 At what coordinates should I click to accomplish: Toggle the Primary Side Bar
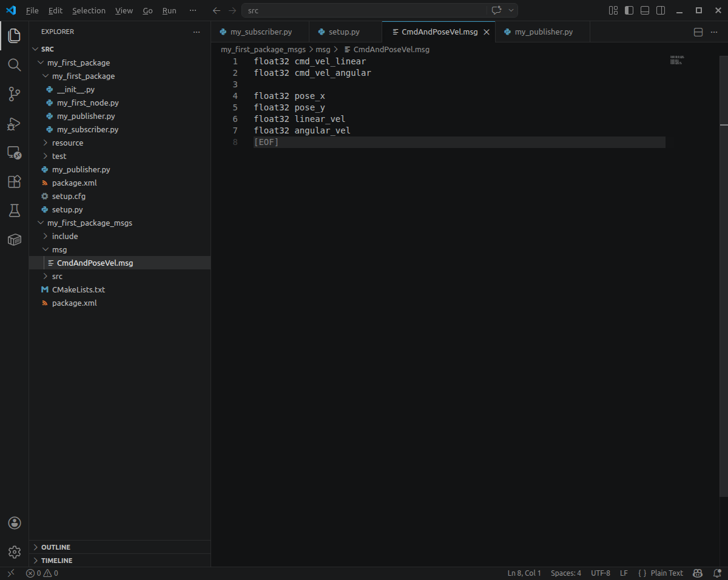tap(629, 10)
